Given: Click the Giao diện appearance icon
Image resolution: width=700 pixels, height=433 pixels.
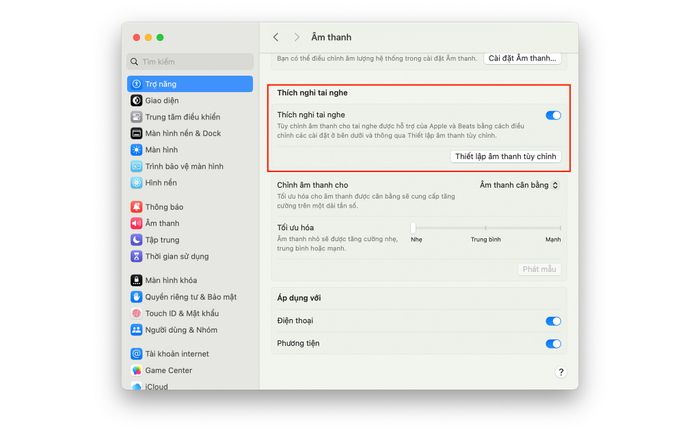Looking at the screenshot, I should pos(137,100).
